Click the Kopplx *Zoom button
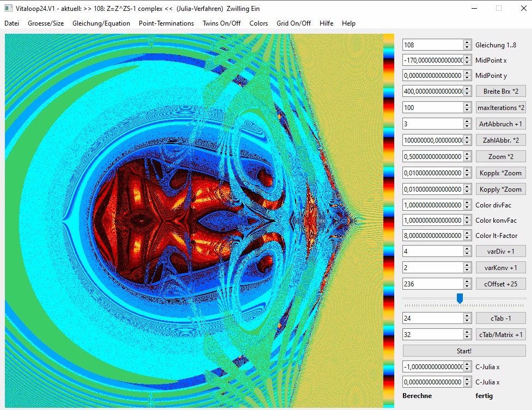Image resolution: width=532 pixels, height=410 pixels. [x=501, y=173]
